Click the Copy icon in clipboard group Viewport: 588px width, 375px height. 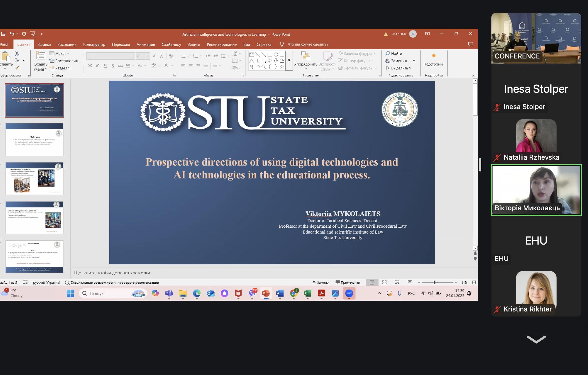pyautogui.click(x=17, y=61)
